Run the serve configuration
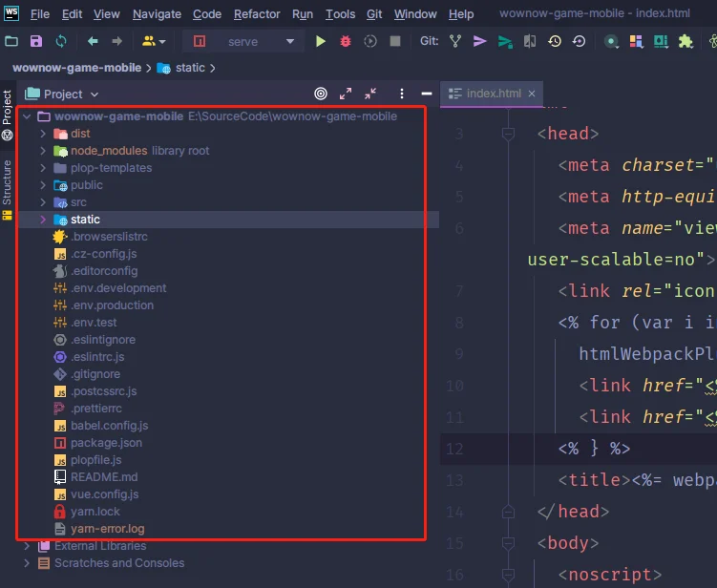The width and height of the screenshot is (717, 588). tap(321, 42)
